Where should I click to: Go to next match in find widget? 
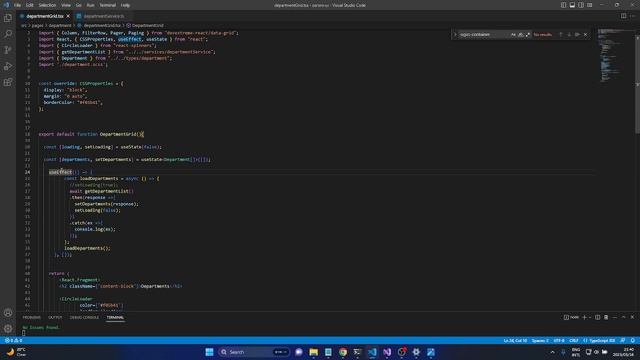click(569, 35)
